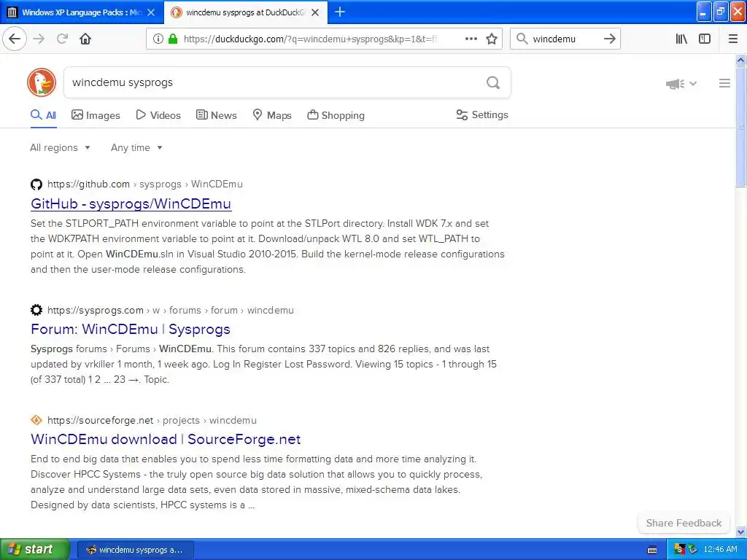Screen dimensions: 747x560
Task: Switch to News results
Action: click(216, 115)
